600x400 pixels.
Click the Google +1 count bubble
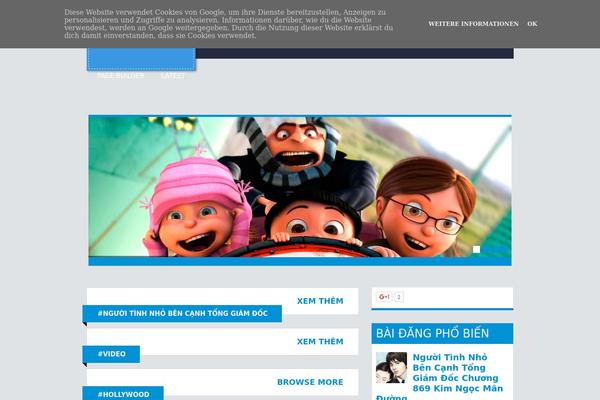tap(399, 297)
